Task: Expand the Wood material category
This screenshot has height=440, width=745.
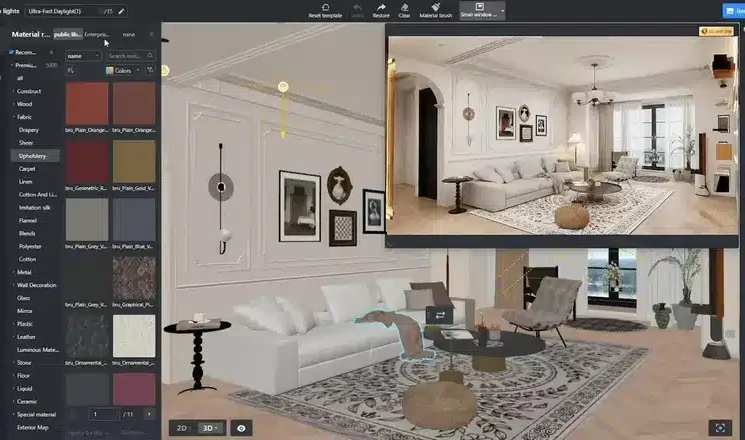Action: (x=25, y=103)
